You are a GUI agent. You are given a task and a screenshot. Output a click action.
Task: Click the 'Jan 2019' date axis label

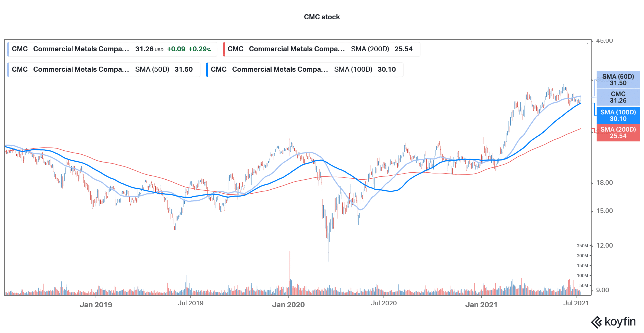[x=96, y=305]
